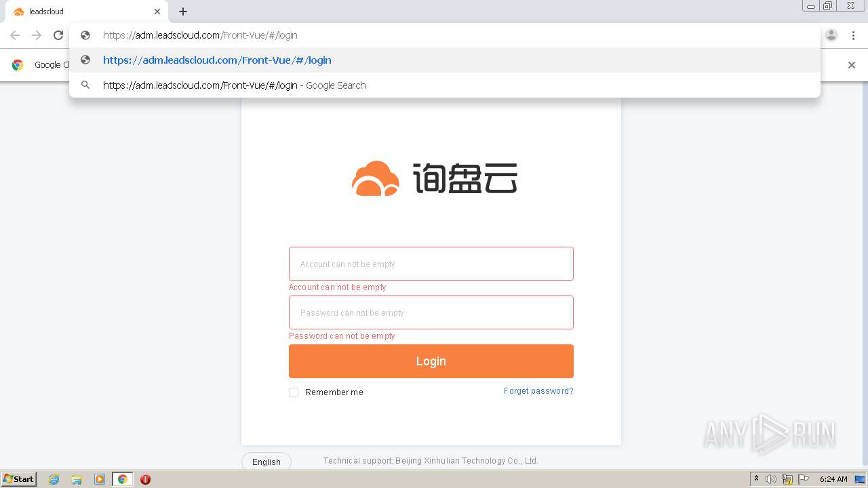
Task: Open Chrome three-dot menu
Action: tap(853, 35)
